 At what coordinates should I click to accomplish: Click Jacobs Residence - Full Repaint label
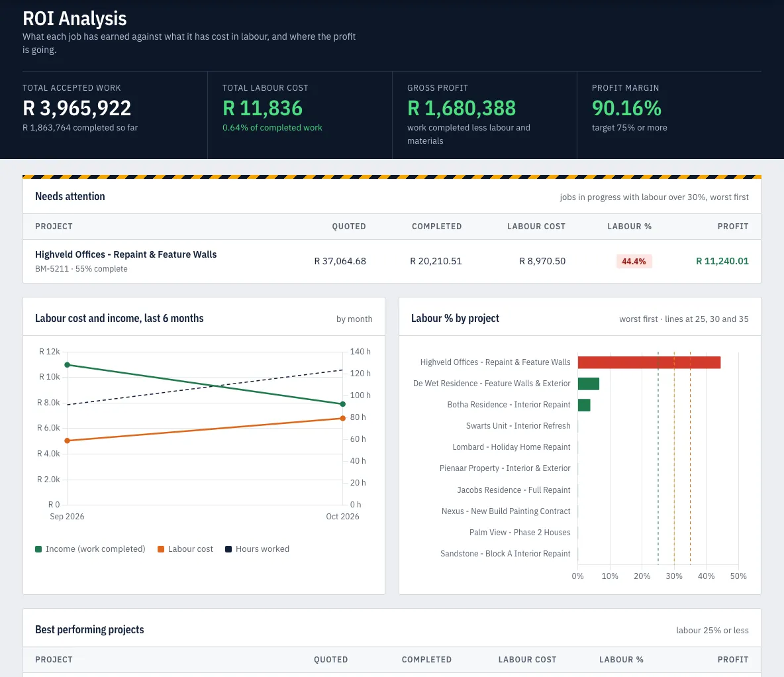point(513,490)
